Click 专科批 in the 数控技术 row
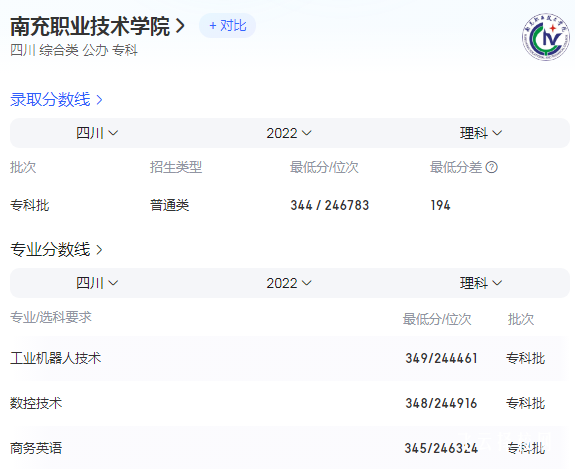The image size is (575, 469). point(525,403)
